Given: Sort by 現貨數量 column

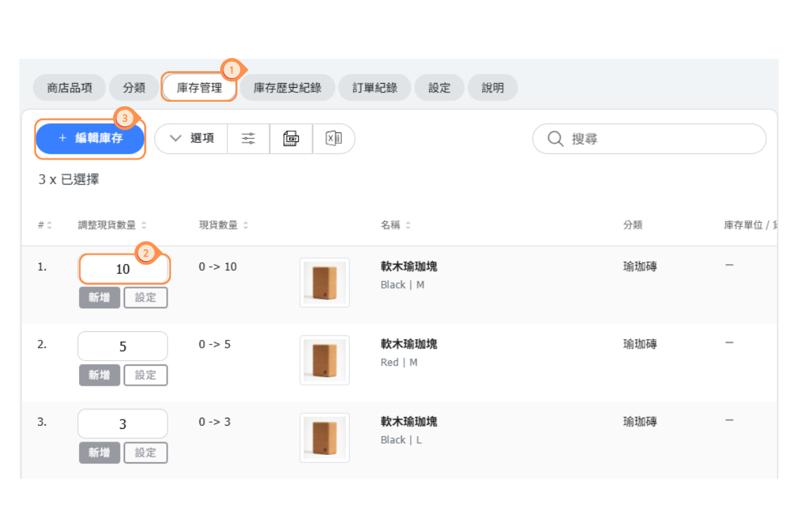Looking at the screenshot, I should coord(245,225).
